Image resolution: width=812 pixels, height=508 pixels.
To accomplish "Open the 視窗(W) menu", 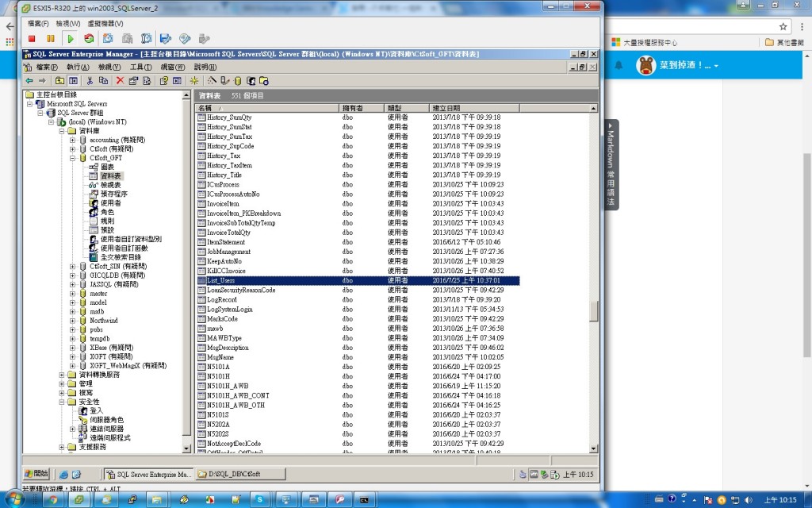I will pos(172,67).
